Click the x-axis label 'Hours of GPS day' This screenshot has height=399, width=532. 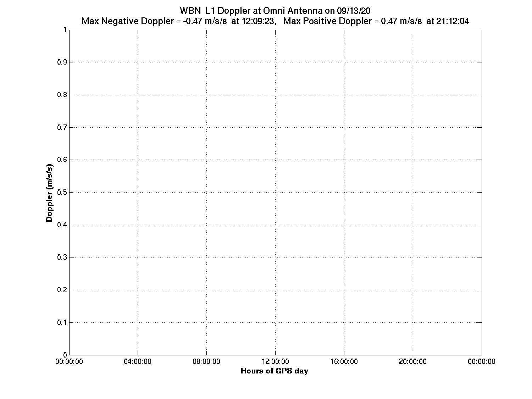pyautogui.click(x=274, y=371)
